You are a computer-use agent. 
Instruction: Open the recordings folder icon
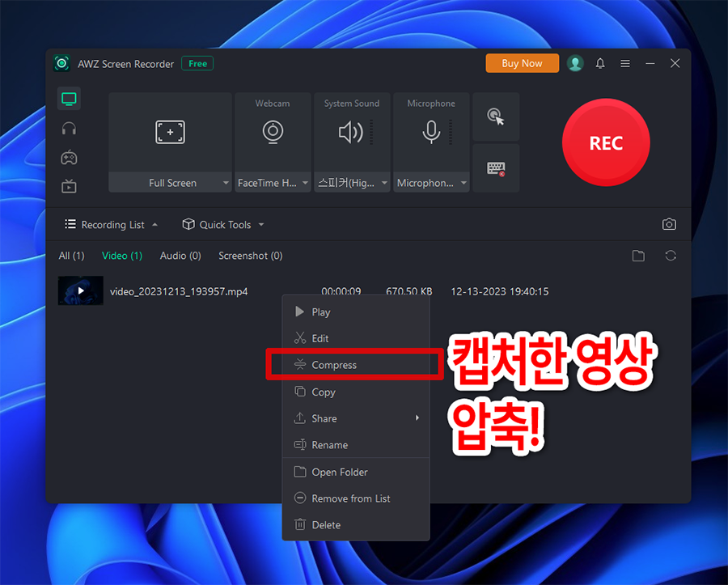pyautogui.click(x=638, y=256)
